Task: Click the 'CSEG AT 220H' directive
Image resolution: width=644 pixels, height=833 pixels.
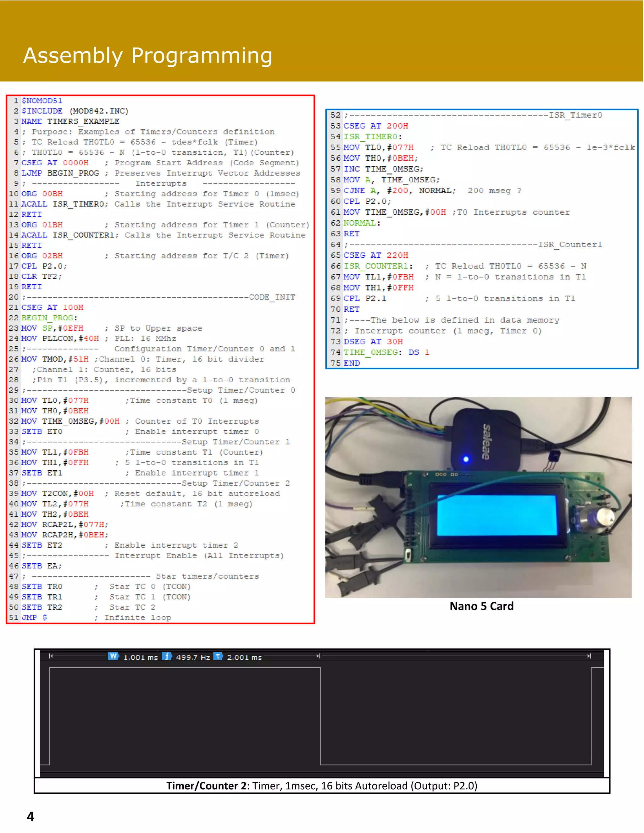Action: click(376, 255)
